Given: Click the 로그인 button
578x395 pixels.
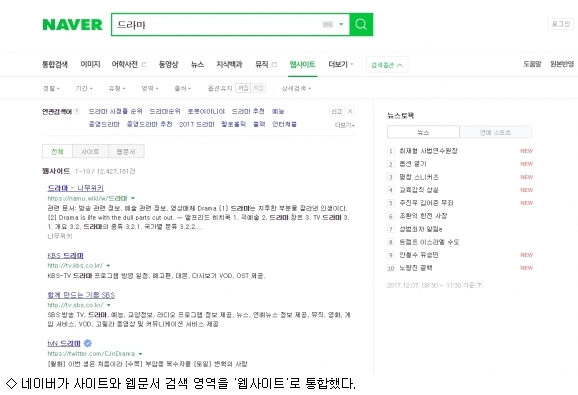Looking at the screenshot, I should (561, 24).
